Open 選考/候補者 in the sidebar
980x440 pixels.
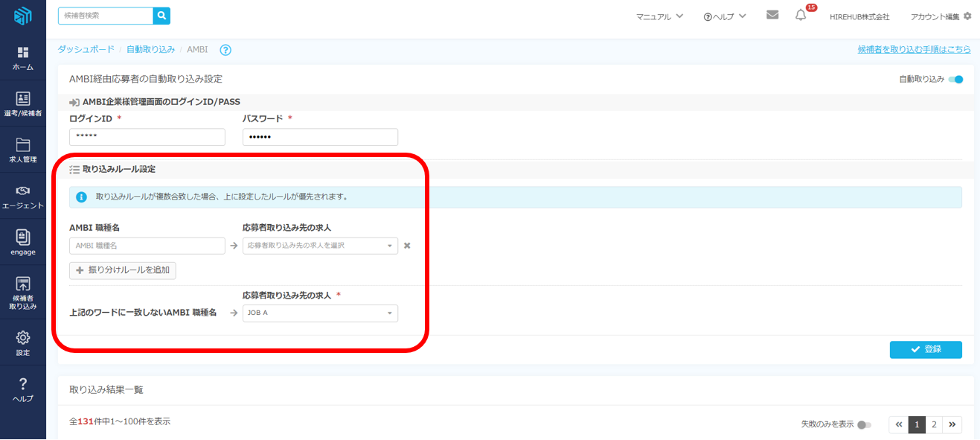(x=23, y=104)
